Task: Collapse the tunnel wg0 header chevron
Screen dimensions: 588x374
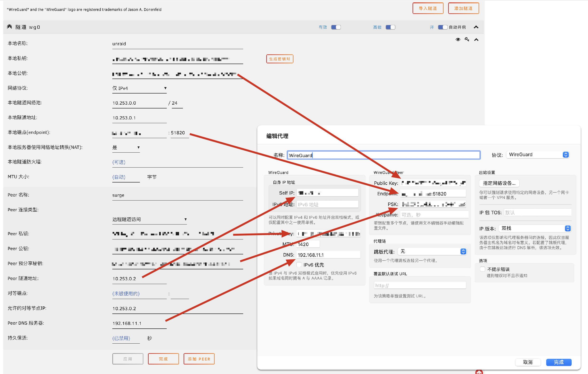Action: pyautogui.click(x=476, y=27)
